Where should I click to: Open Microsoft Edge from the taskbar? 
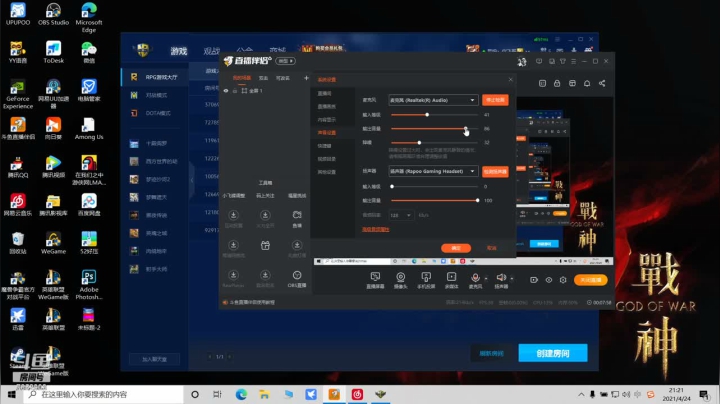[241, 394]
